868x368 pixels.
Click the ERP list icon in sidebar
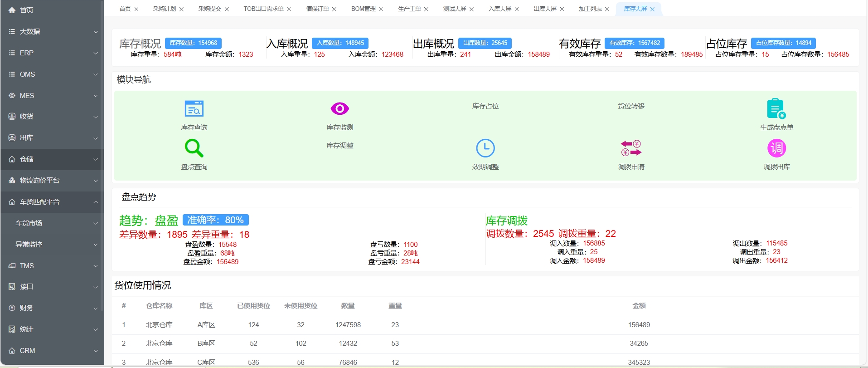(x=12, y=53)
